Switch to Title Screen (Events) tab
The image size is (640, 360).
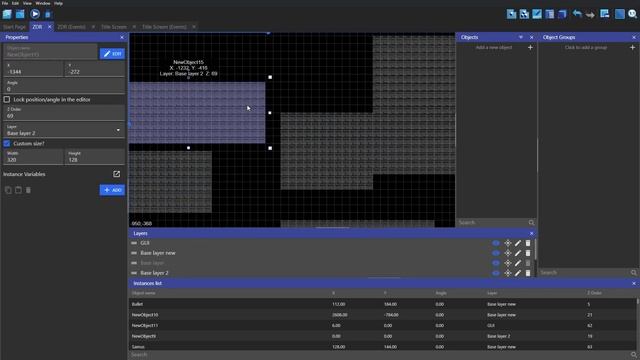coord(164,27)
